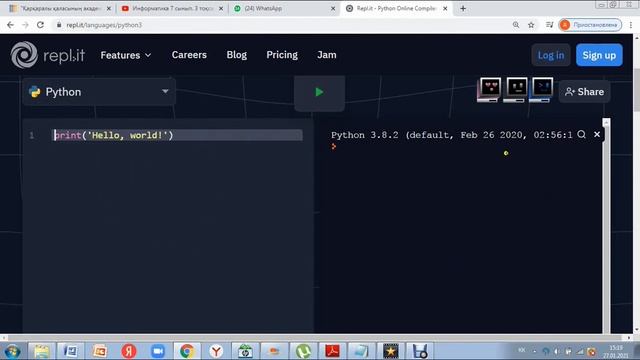Screen dimensions: 640x360
Task: Click the Sign up button
Action: coord(599,55)
